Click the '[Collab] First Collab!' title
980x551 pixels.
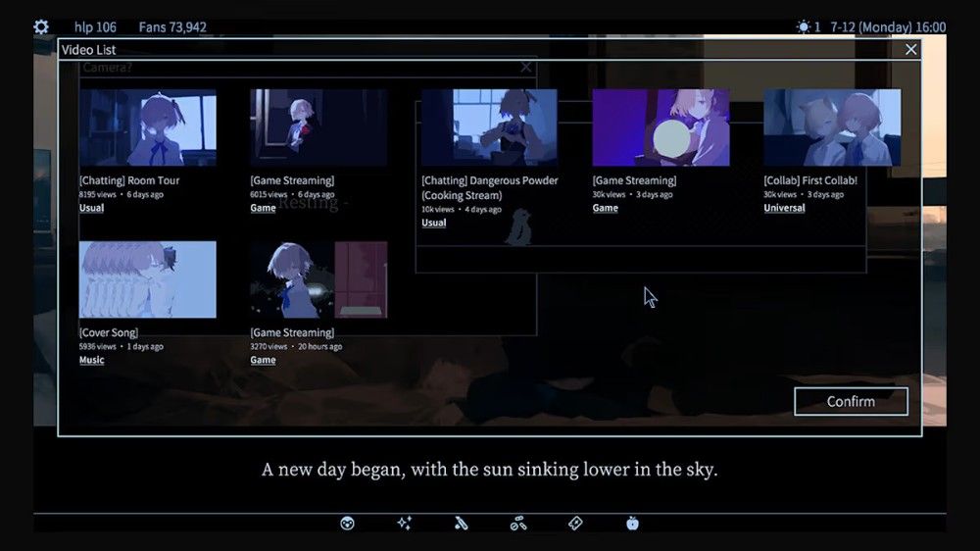(x=810, y=180)
